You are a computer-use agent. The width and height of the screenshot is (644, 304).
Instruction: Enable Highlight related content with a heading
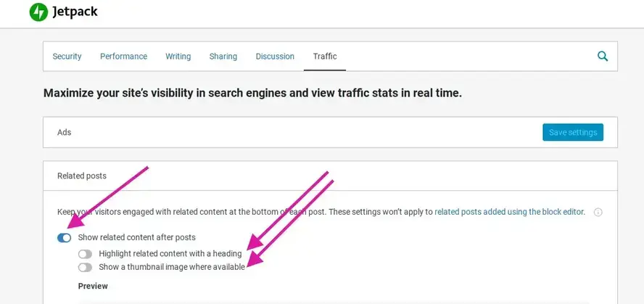click(x=86, y=254)
